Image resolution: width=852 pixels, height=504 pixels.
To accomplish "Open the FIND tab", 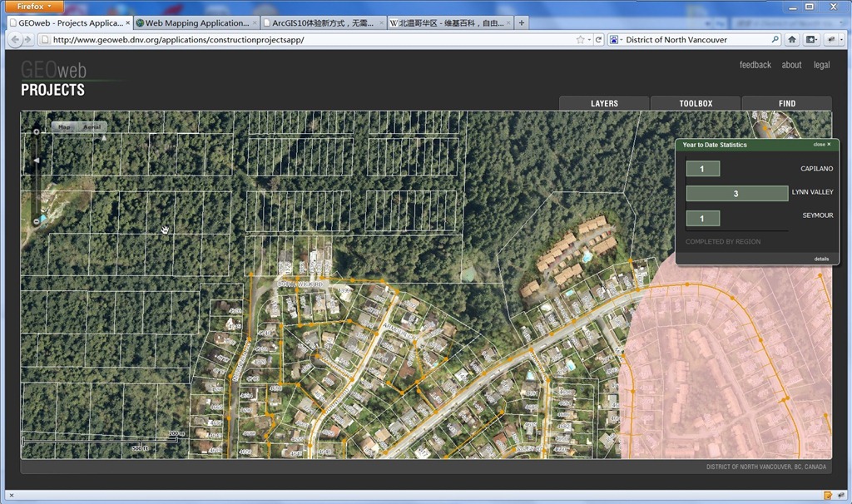I will [x=786, y=103].
